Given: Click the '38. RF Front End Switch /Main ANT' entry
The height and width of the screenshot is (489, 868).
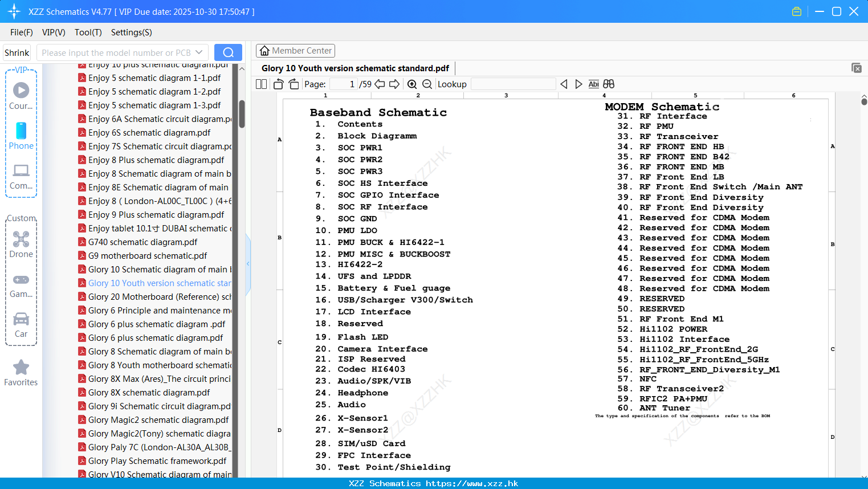Looking at the screenshot, I should [710, 187].
